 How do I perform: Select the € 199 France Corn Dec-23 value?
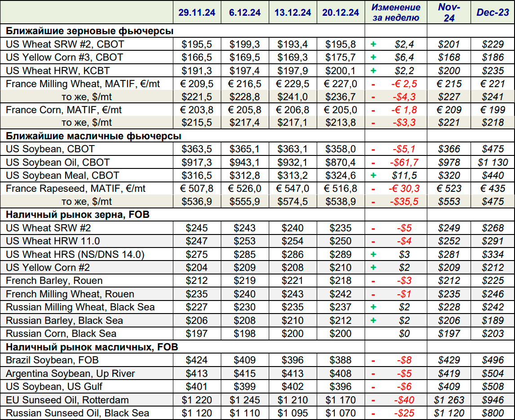[493, 110]
